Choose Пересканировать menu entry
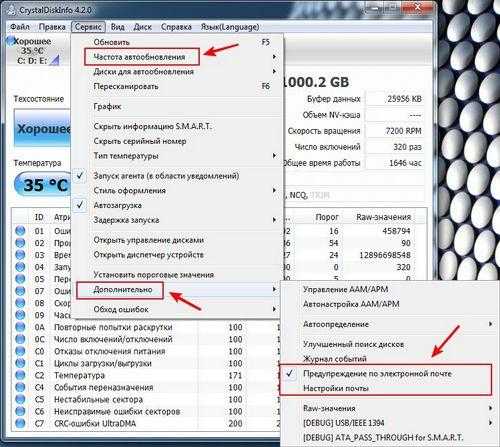Screen dimensions: 500x447 tap(177, 86)
